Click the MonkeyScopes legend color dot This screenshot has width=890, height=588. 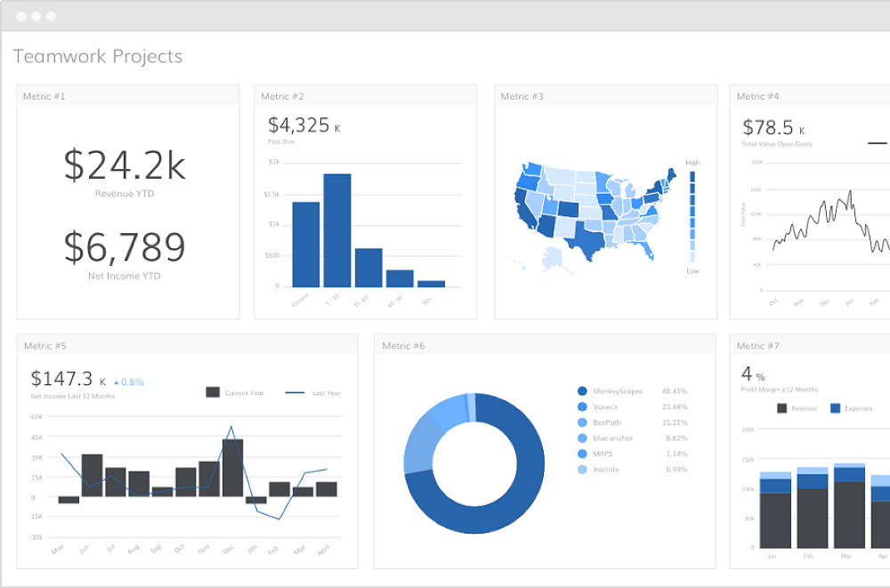click(x=582, y=391)
